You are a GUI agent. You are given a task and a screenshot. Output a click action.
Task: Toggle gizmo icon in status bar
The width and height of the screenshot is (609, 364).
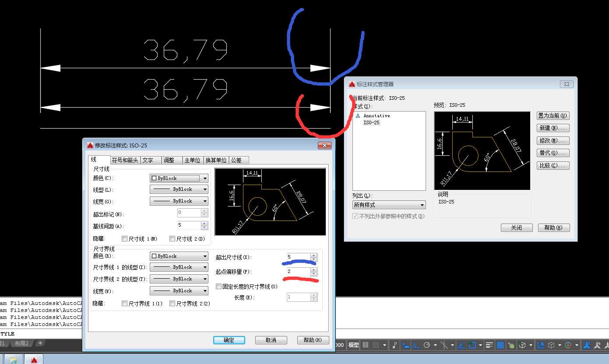[x=568, y=345]
